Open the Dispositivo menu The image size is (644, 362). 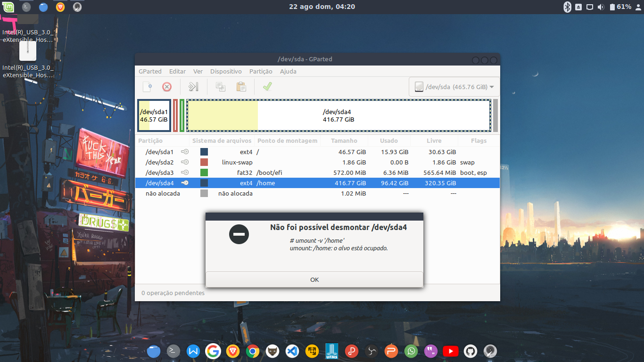click(x=226, y=71)
